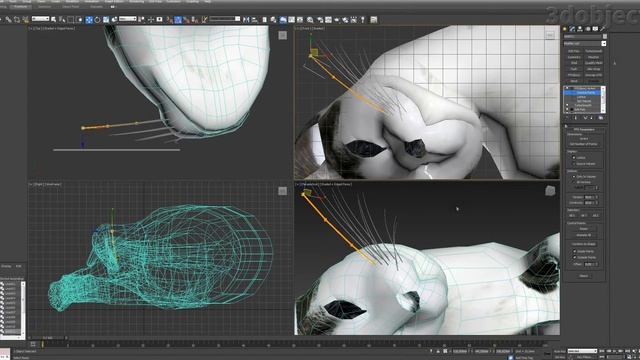Screen dimensions: 640x360
Task: Select All Vertices deform option
Action: (574, 182)
